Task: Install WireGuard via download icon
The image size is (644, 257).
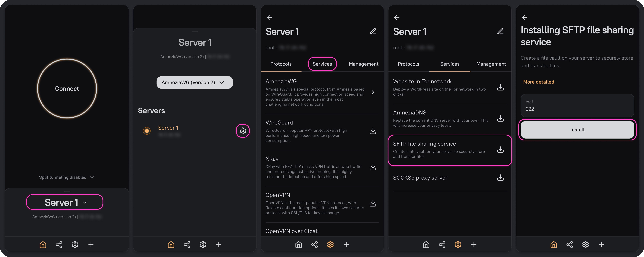Action: (373, 131)
